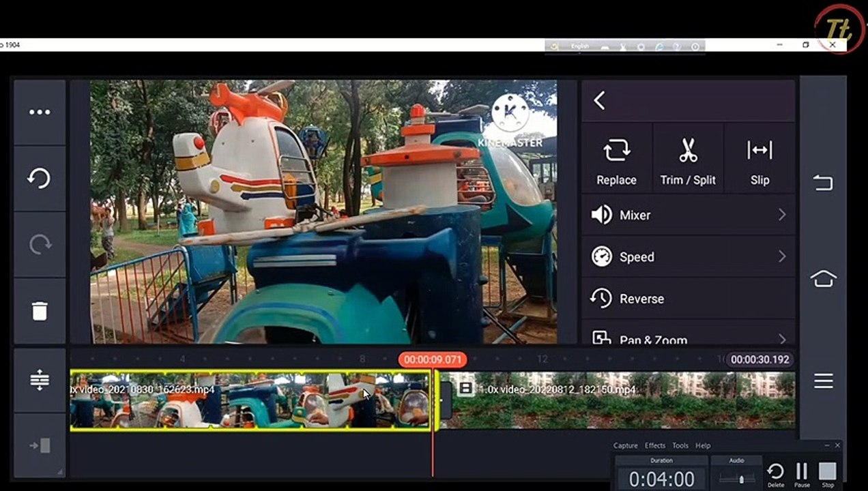Expand timeline tracks with the vertical-arrows icon
Screen dimensions: 868x491
(x=40, y=380)
